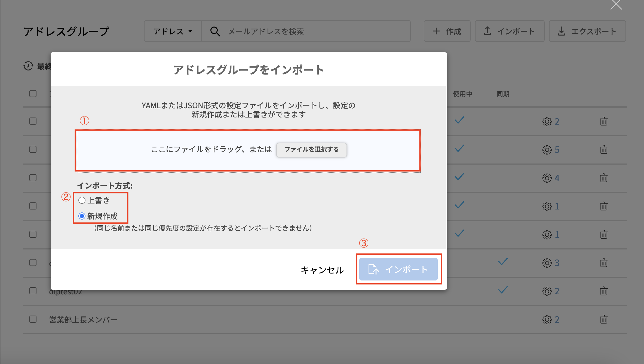
Task: Click the toolbar インポート upload button
Action: pyautogui.click(x=510, y=31)
